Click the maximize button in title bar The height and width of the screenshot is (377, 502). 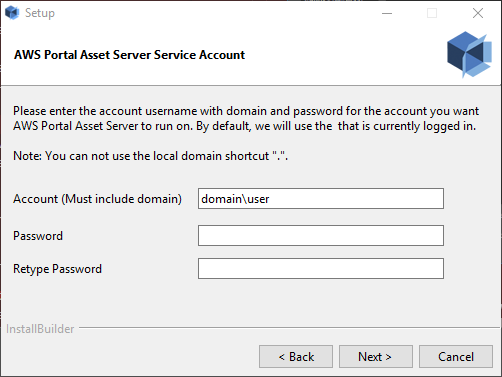point(432,13)
